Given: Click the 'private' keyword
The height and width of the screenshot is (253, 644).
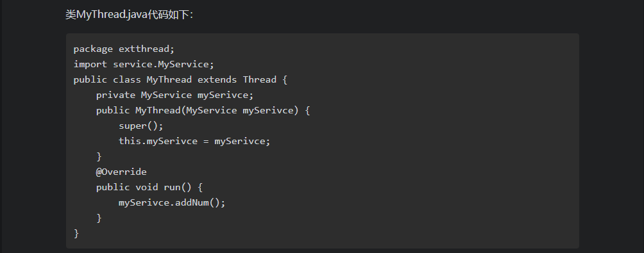Looking at the screenshot, I should pyautogui.click(x=116, y=95).
